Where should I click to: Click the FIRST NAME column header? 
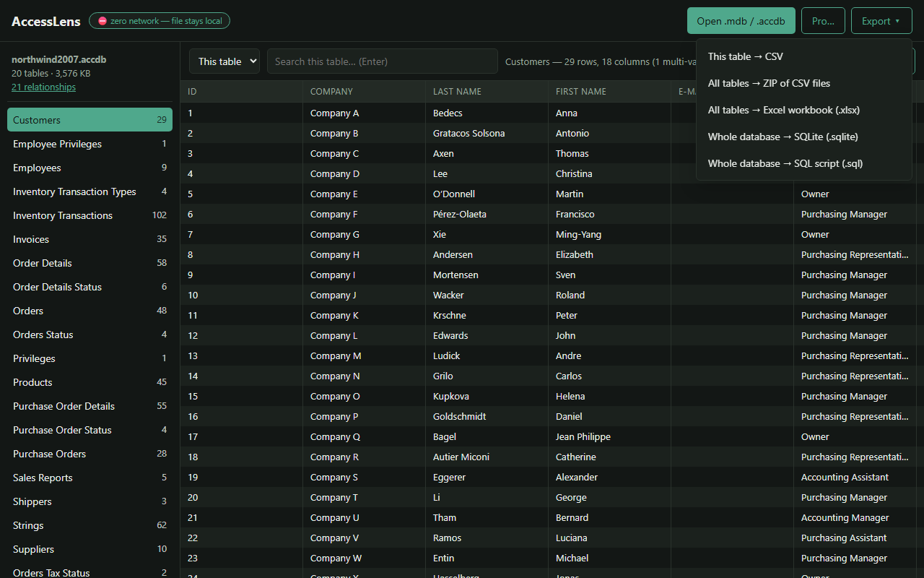610,92
